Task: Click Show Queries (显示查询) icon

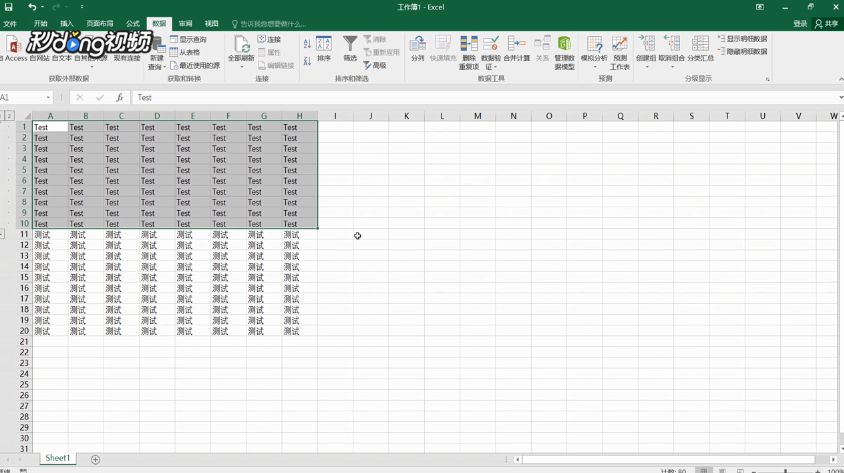Action: 174,39
